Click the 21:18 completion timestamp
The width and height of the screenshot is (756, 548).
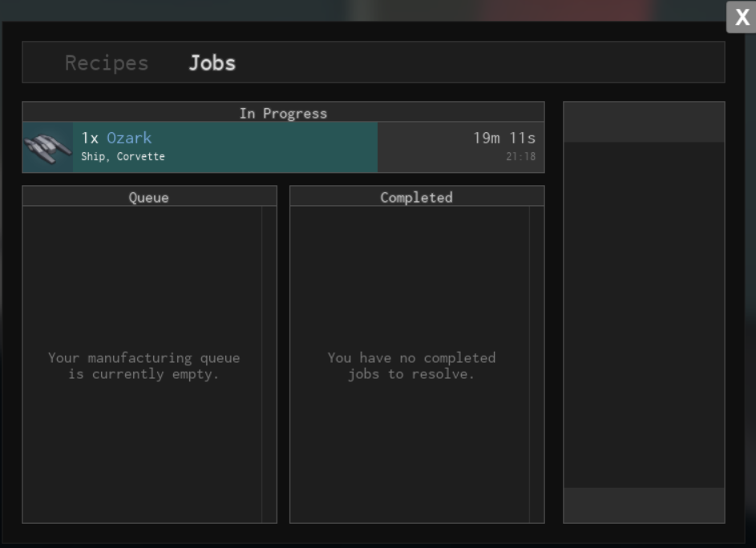click(x=520, y=157)
